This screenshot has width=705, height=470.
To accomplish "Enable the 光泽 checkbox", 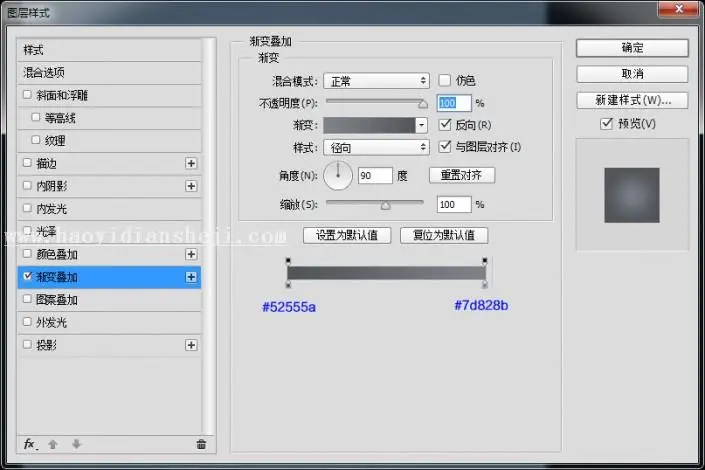I will point(27,230).
